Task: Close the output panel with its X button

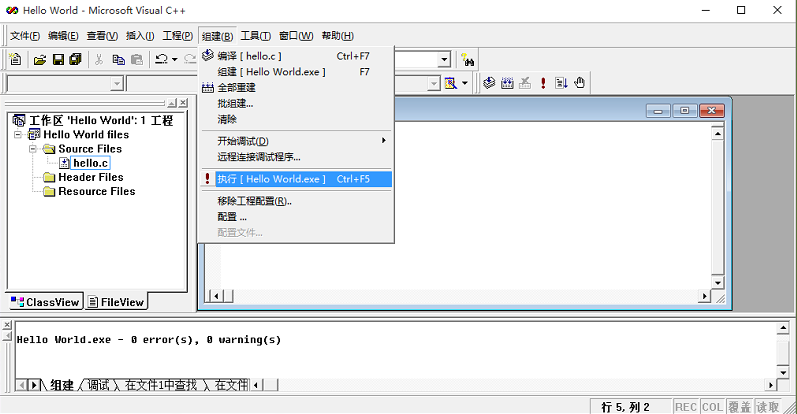Action: pyautogui.click(x=7, y=326)
